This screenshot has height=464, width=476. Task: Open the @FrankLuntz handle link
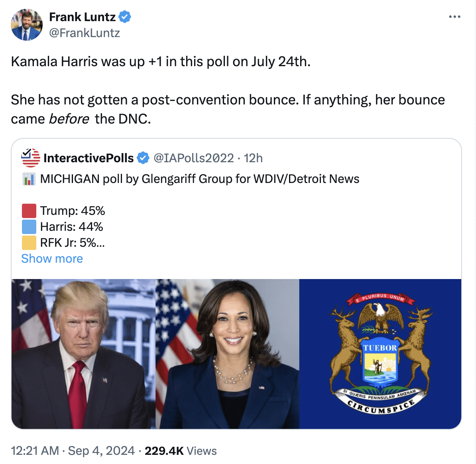tap(85, 33)
